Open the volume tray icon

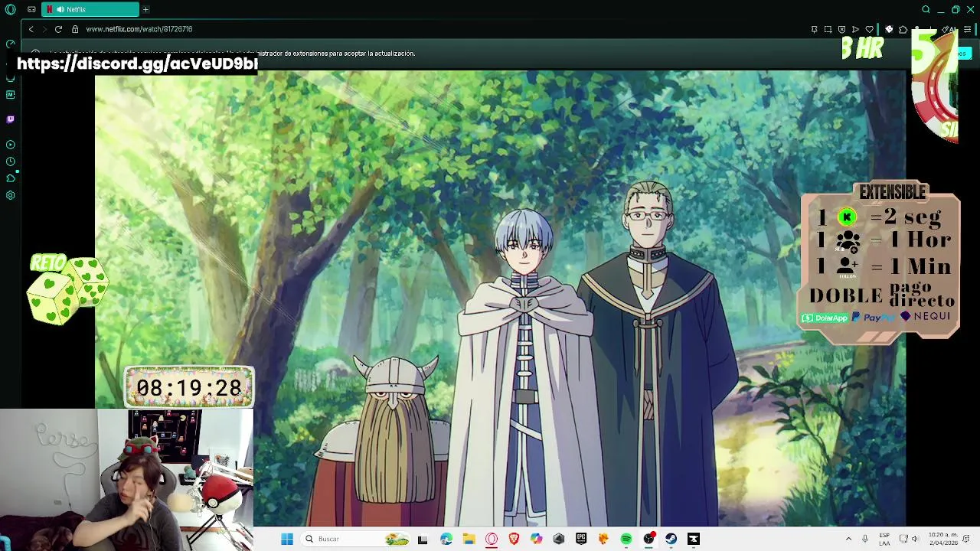(x=914, y=539)
